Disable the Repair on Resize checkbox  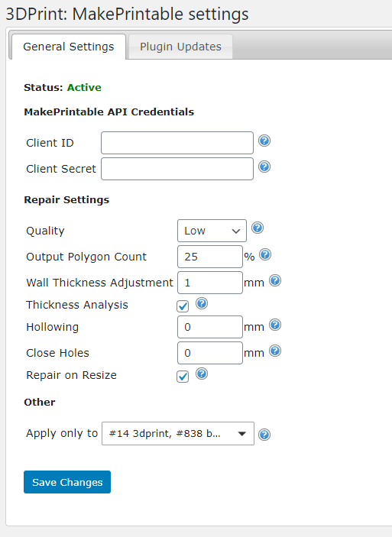pyautogui.click(x=183, y=377)
